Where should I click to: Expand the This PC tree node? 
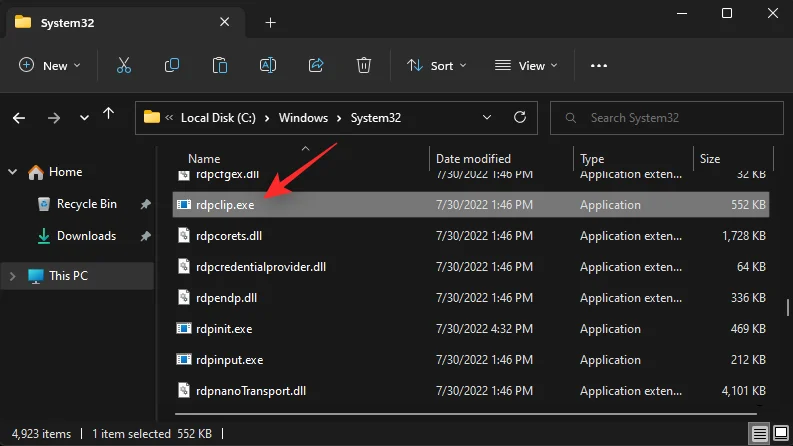[x=13, y=276]
